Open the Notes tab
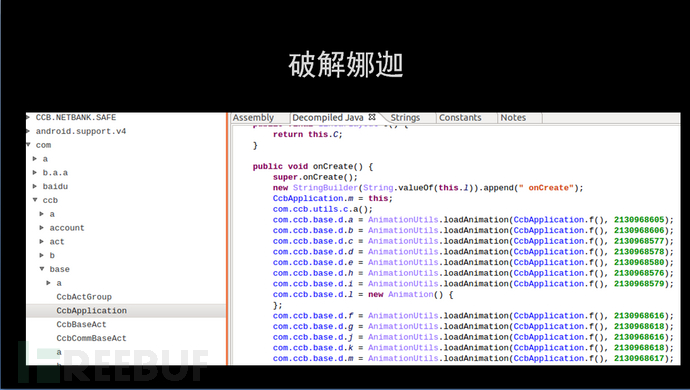The width and height of the screenshot is (690, 390). (513, 118)
